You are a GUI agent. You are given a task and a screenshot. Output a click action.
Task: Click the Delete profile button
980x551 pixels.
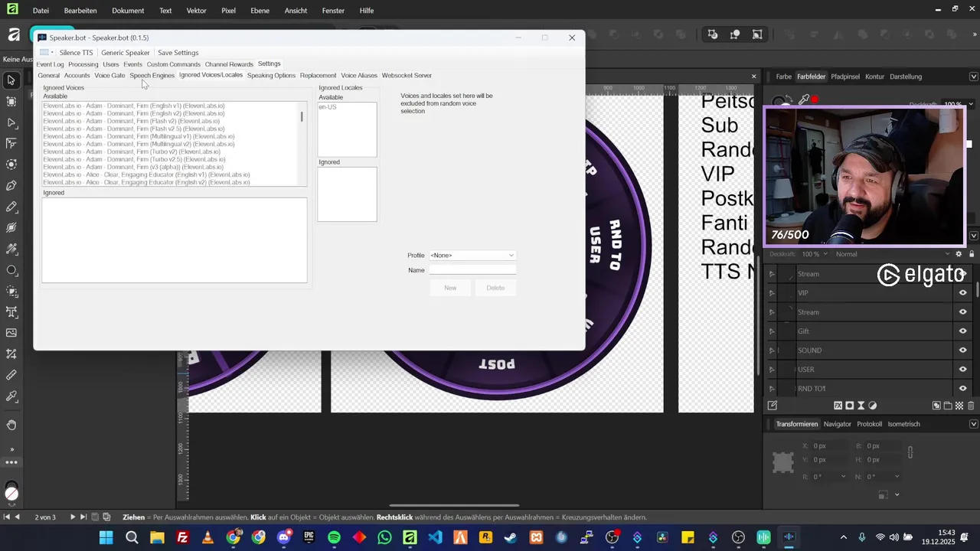click(495, 288)
